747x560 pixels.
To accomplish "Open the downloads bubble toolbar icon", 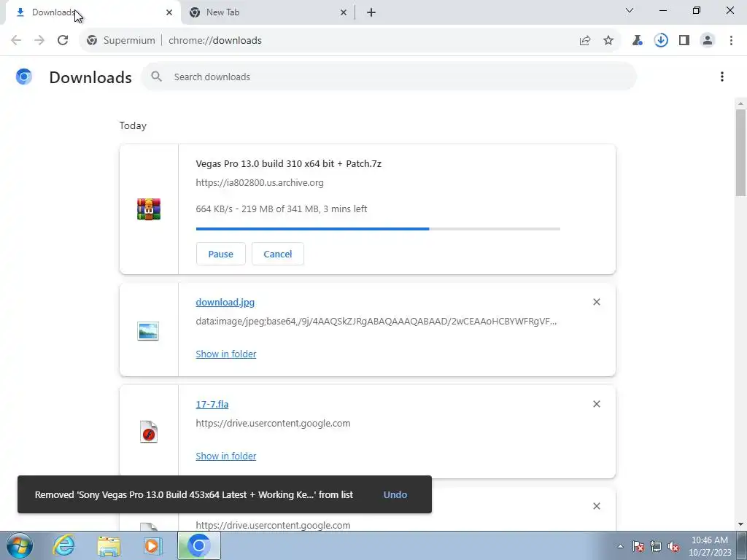I will 661,41.
